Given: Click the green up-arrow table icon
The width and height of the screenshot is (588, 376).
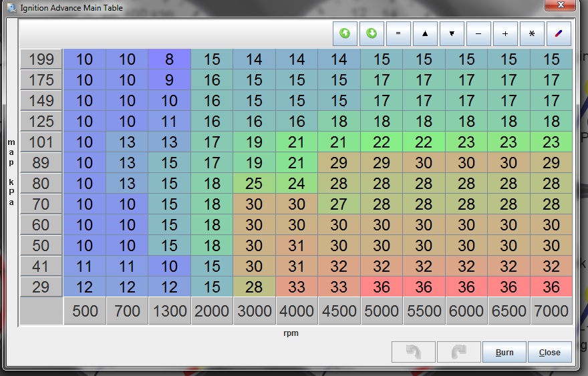Looking at the screenshot, I should [x=345, y=34].
